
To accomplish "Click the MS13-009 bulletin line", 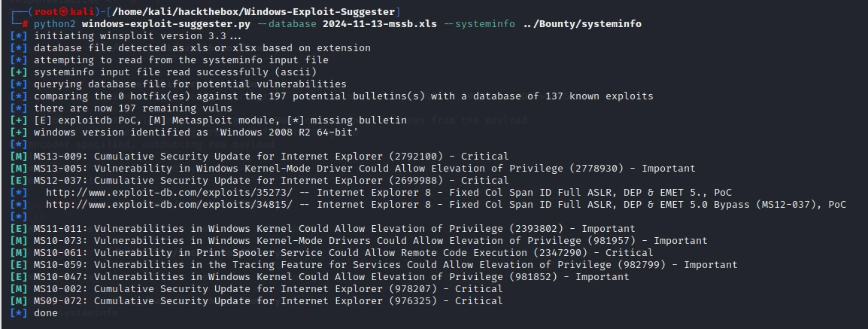I will [x=271, y=156].
